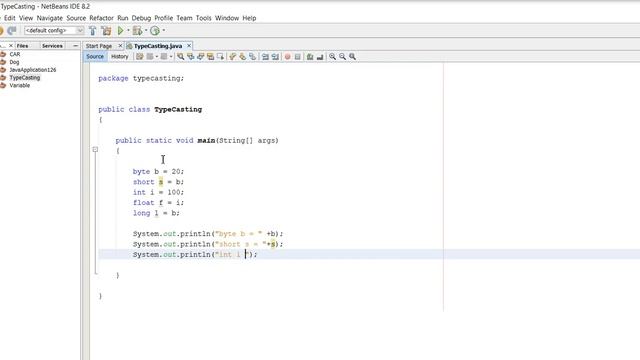
Task: Select the CAR project
Action: coord(15,54)
